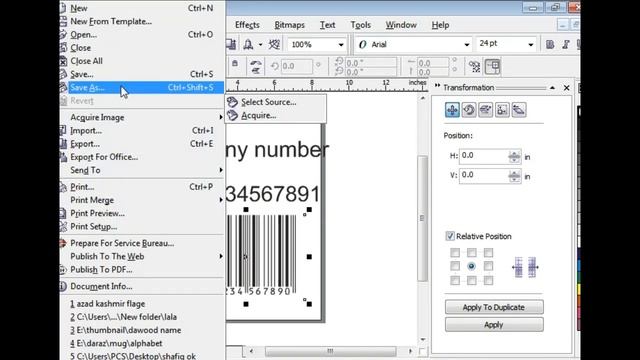Increase H position with spinner
The width and height of the screenshot is (640, 360).
click(514, 153)
